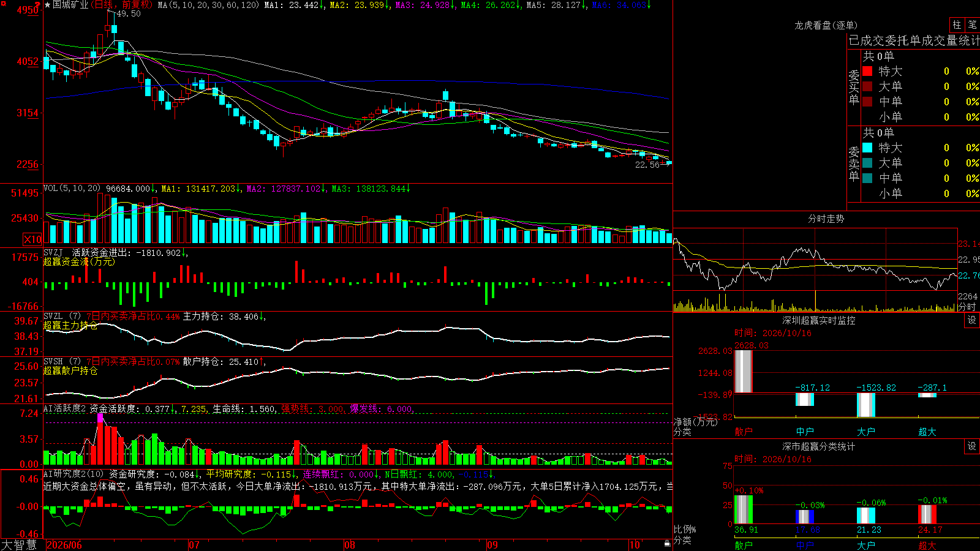This screenshot has width=980, height=551.
Task: Open 设 settings for 深圳超赢实时监控
Action: point(972,320)
